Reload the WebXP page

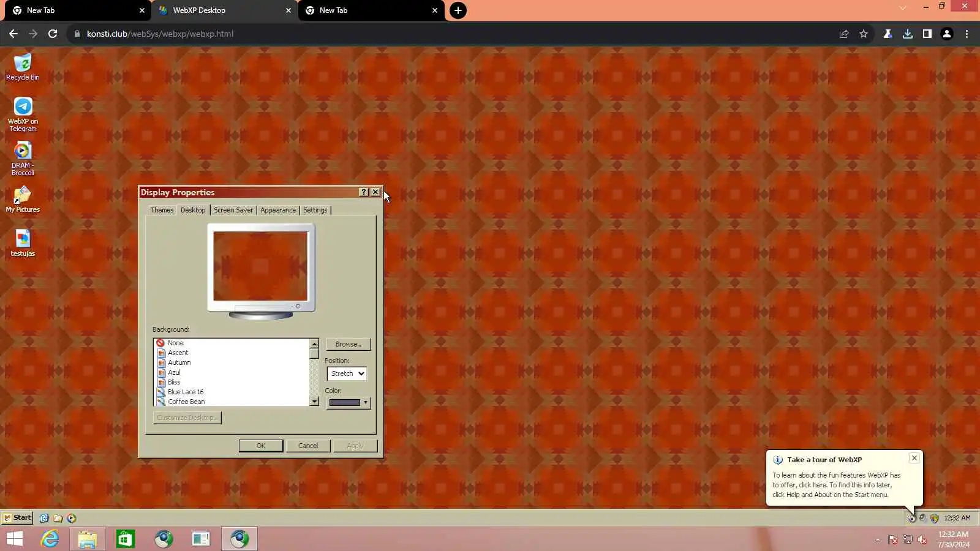[x=53, y=34]
